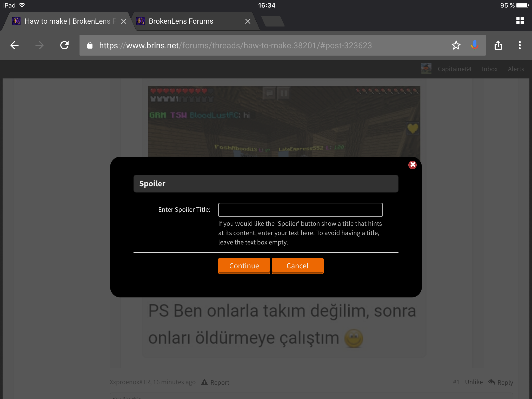
Task: Open the share sheet icon
Action: pyautogui.click(x=498, y=45)
